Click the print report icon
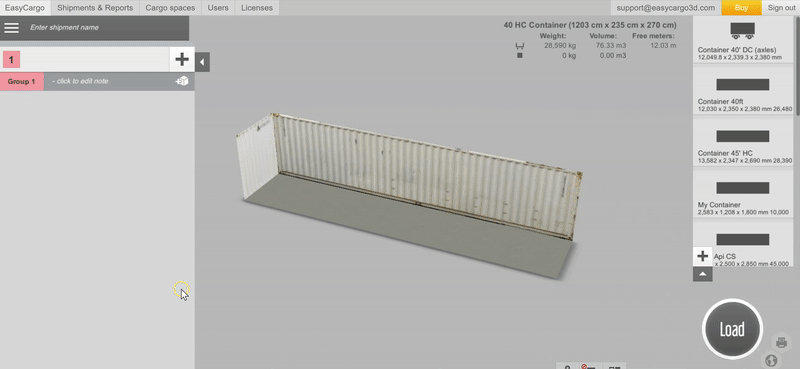The height and width of the screenshot is (369, 800). click(781, 342)
